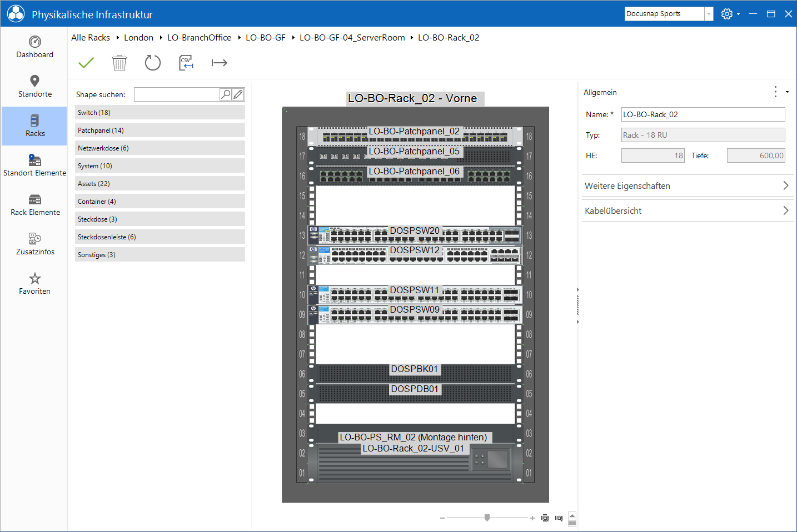This screenshot has height=532, width=797.
Task: Click the arrow-to-right toolbar icon
Action: coord(220,63)
